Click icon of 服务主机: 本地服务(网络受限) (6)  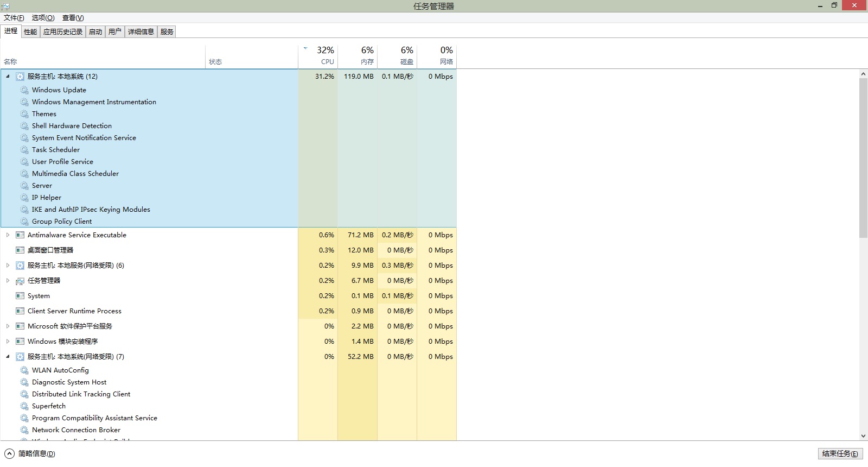[20, 266]
